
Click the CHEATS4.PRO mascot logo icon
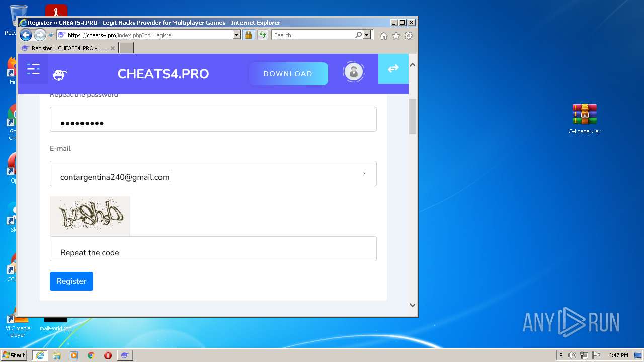(x=60, y=75)
